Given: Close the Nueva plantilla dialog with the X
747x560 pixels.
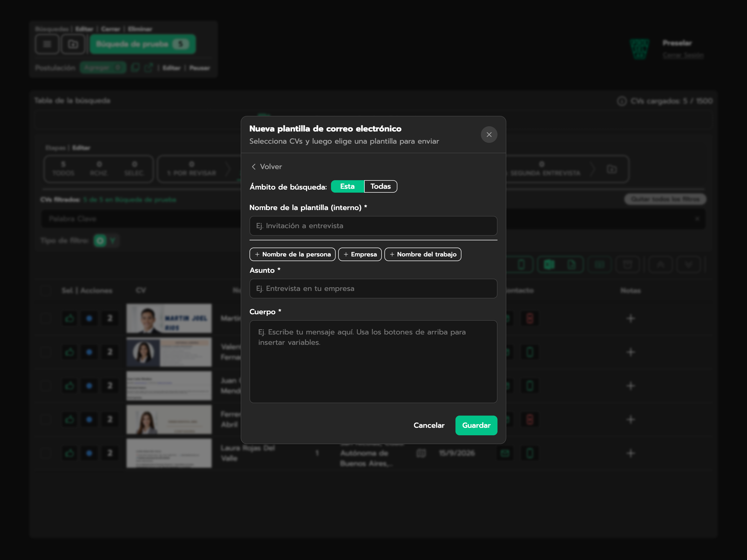Looking at the screenshot, I should pyautogui.click(x=489, y=135).
